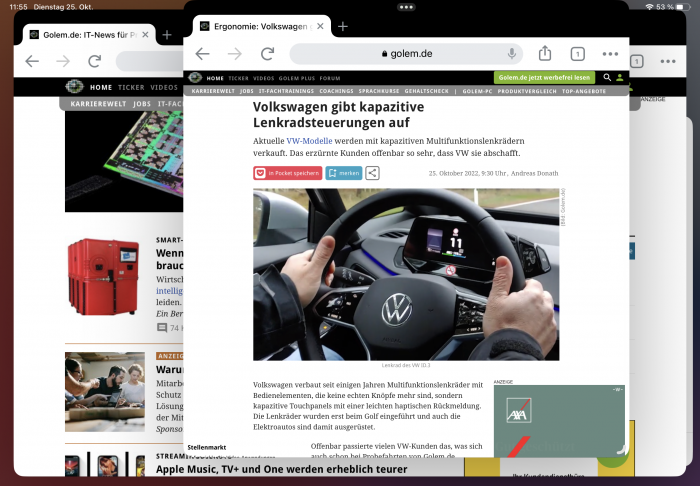Follow the VW-Modelle link in article
The height and width of the screenshot is (486, 700).
coord(309,141)
